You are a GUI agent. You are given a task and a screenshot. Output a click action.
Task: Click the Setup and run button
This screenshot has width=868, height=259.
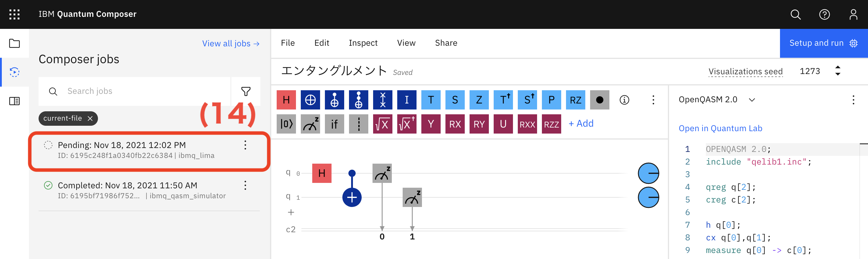(x=823, y=43)
